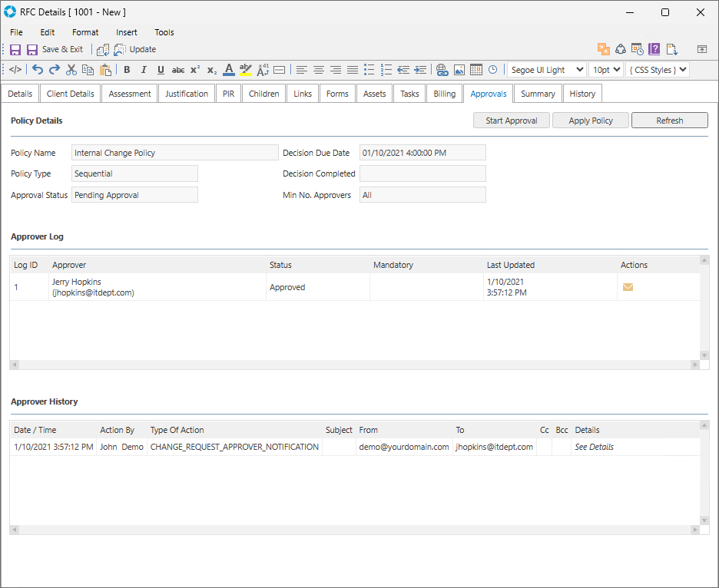Click the Undo arrow icon
The height and width of the screenshot is (588, 719).
[38, 70]
